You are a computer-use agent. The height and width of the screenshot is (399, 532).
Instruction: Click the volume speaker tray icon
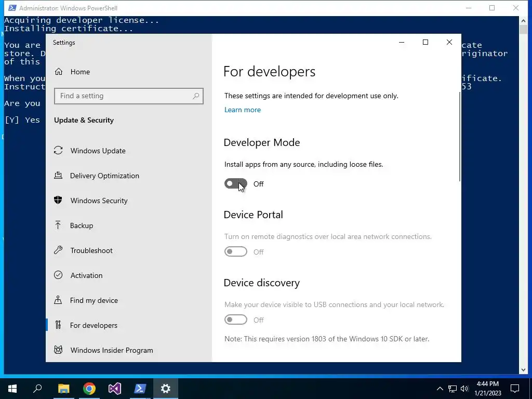(464, 389)
